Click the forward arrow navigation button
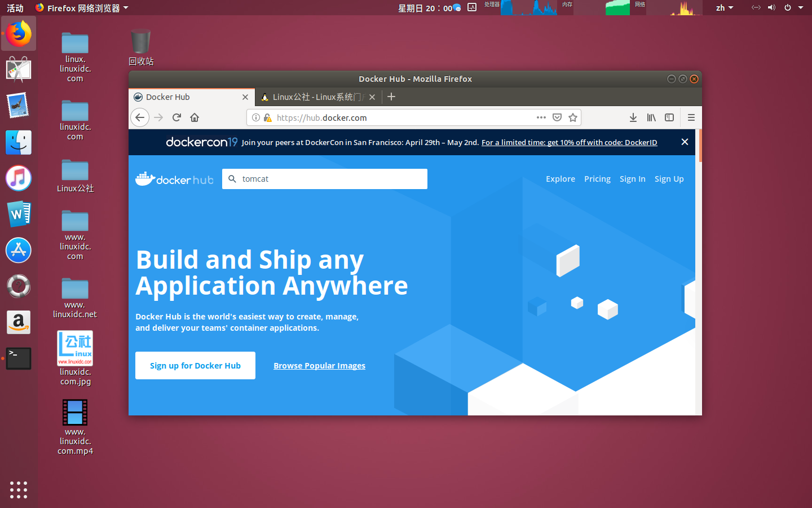The width and height of the screenshot is (812, 508). [x=158, y=117]
